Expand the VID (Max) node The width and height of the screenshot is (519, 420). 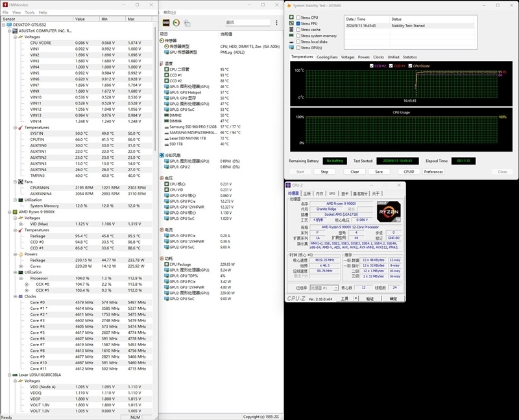click(x=21, y=224)
